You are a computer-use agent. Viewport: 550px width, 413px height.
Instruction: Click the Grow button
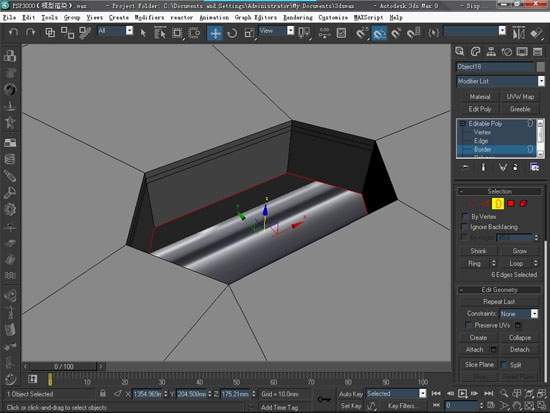point(519,251)
